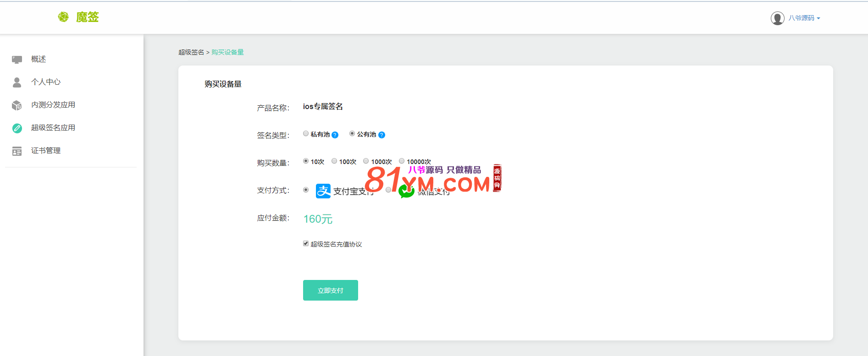Toggle the 超级签名充值协议 checkbox
Image resolution: width=868 pixels, height=356 pixels.
pyautogui.click(x=306, y=244)
